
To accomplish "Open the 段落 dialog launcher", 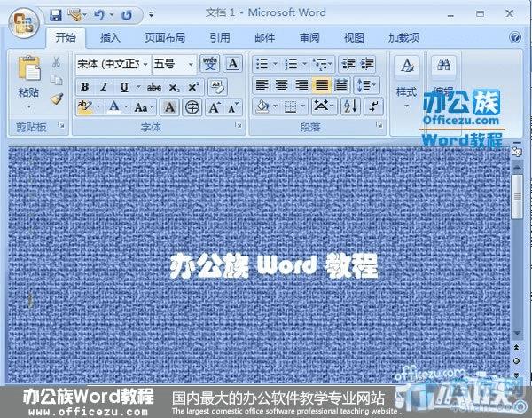I will coord(379,125).
